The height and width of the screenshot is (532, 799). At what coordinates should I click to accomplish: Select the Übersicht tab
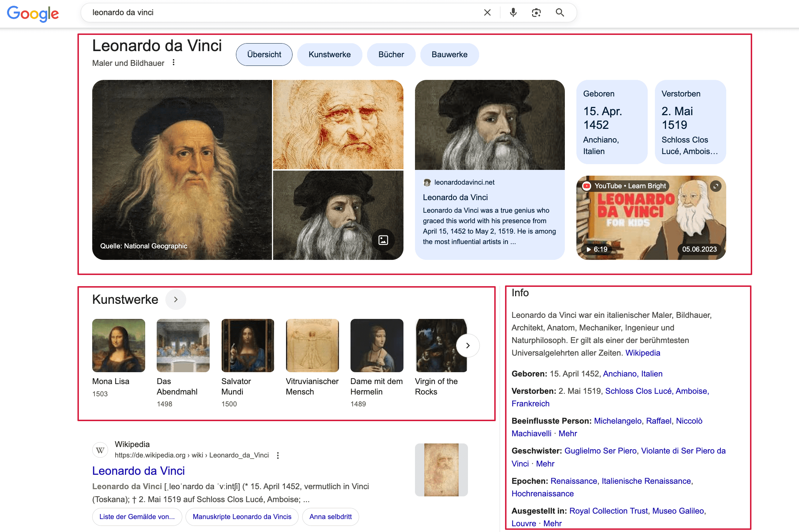264,55
